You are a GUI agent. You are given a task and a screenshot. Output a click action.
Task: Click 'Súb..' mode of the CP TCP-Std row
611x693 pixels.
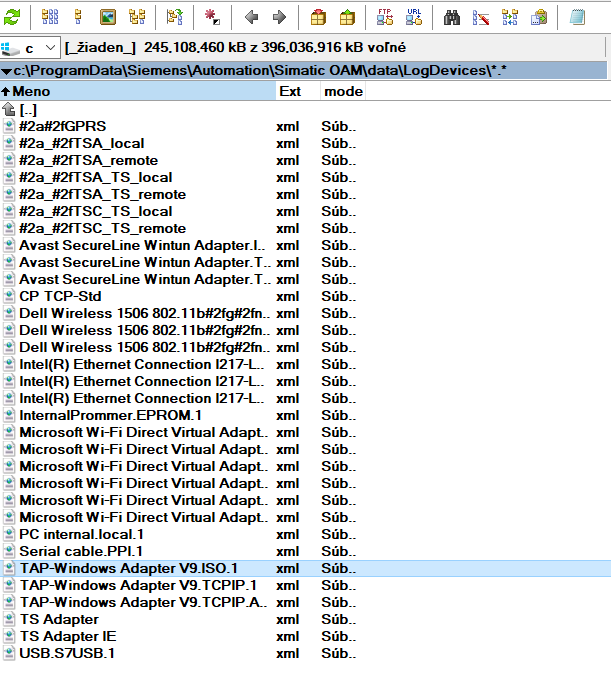click(x=339, y=296)
